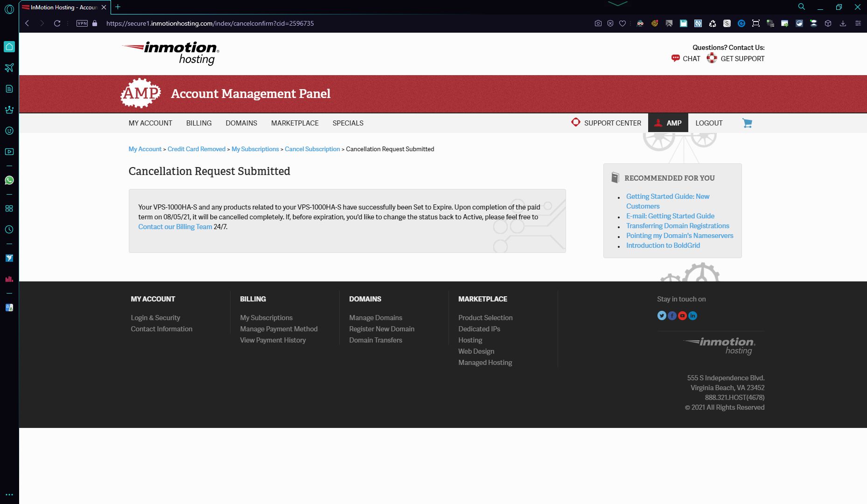The width and height of the screenshot is (867, 504).
Task: Open Introduction to BoldGrid recommended link
Action: pos(663,245)
